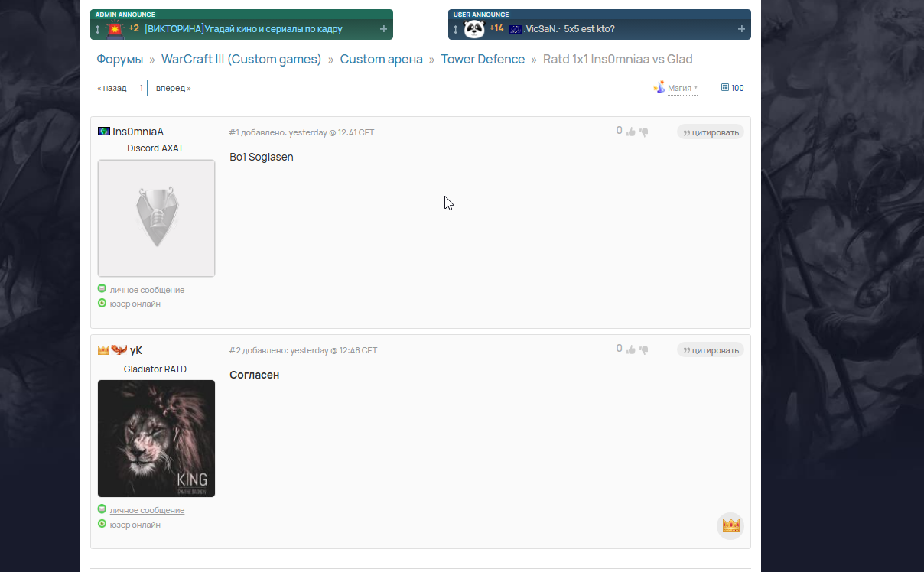Viewport: 924px width, 572px height.
Task: Open the ВИКТОРИНА movie quiz announcement
Action: coord(243,29)
